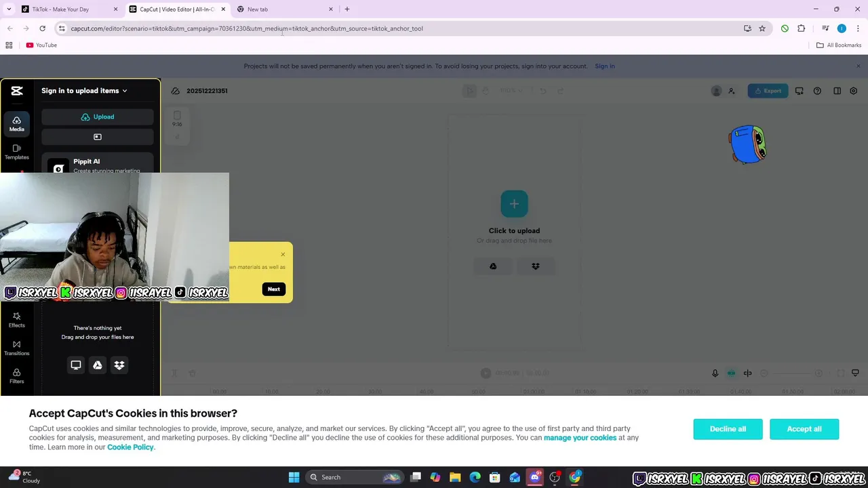Click the timeline caption/comment icon at far right
Image resolution: width=868 pixels, height=488 pixels.
coord(855,373)
